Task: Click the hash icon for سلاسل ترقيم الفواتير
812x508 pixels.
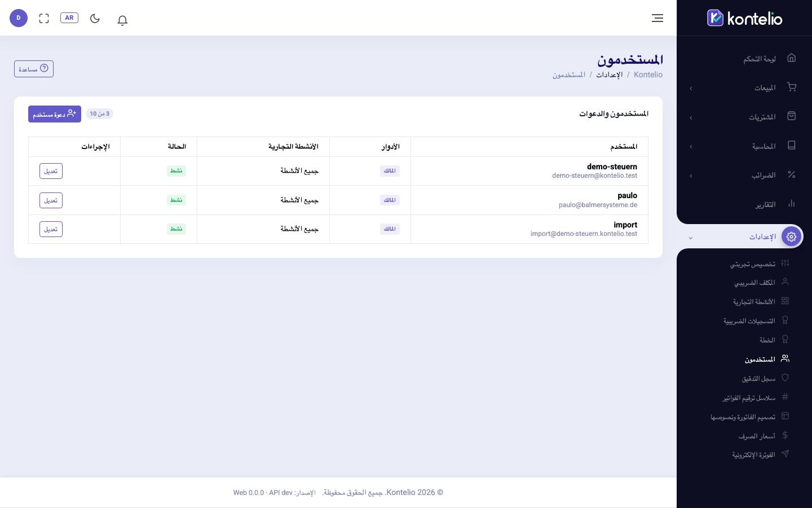Action: (785, 397)
